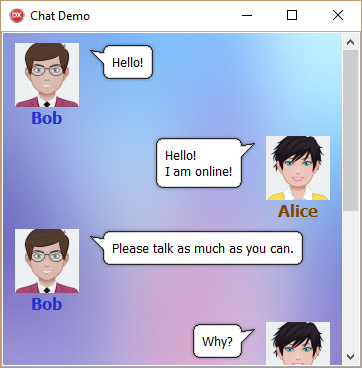Maximize the Chat Demo window
The image size is (362, 368).
[292, 15]
